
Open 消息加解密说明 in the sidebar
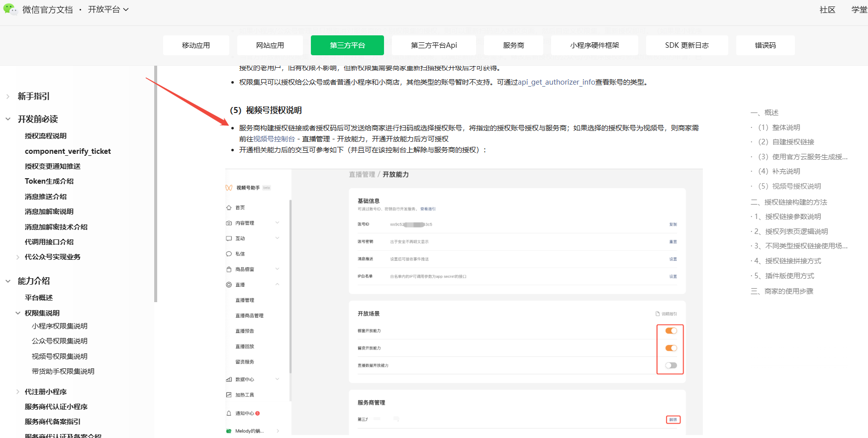pos(49,212)
